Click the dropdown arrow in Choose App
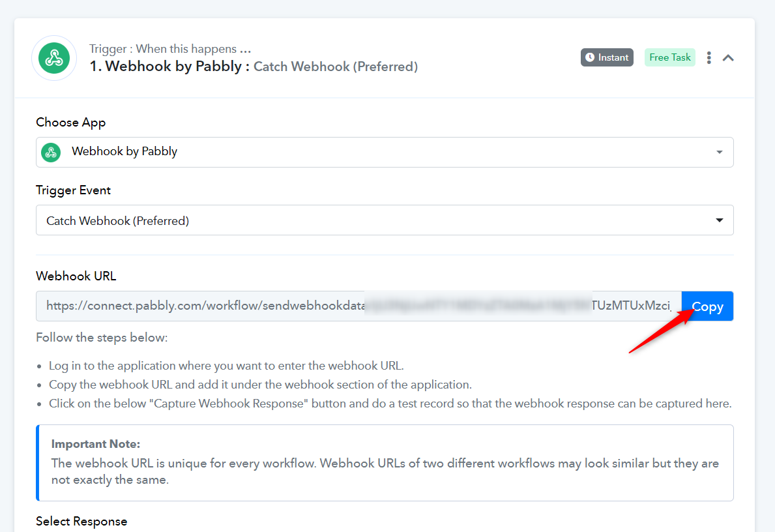Screen dimensions: 775x532 [x=719, y=153]
